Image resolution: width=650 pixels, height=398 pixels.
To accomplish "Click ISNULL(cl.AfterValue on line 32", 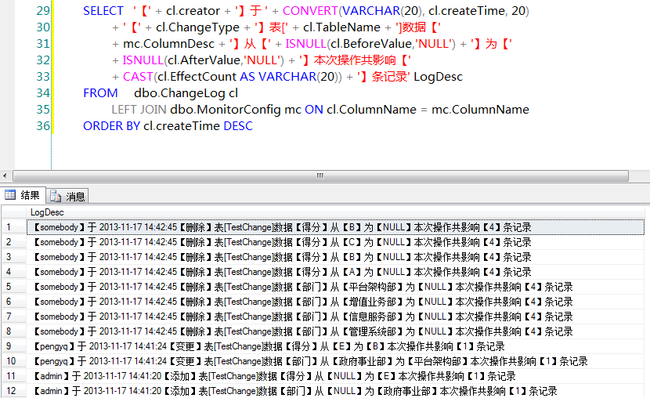I will coord(181,60).
